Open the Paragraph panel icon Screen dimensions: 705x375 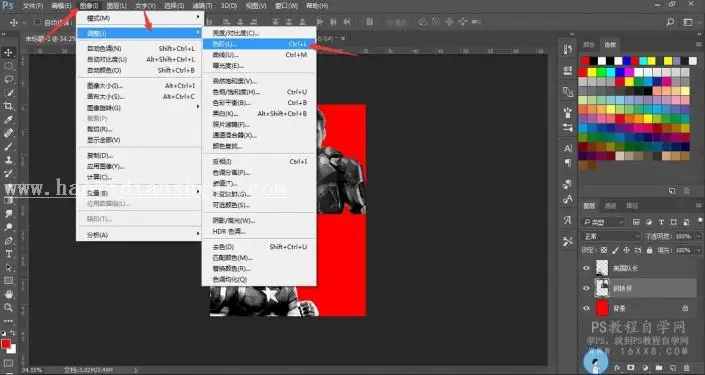568,163
